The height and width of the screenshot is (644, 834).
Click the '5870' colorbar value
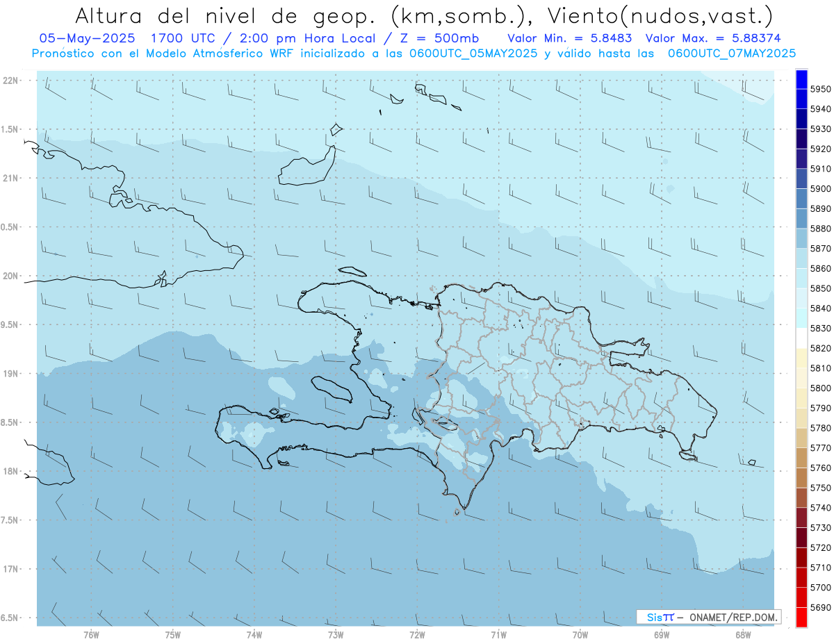pos(821,249)
